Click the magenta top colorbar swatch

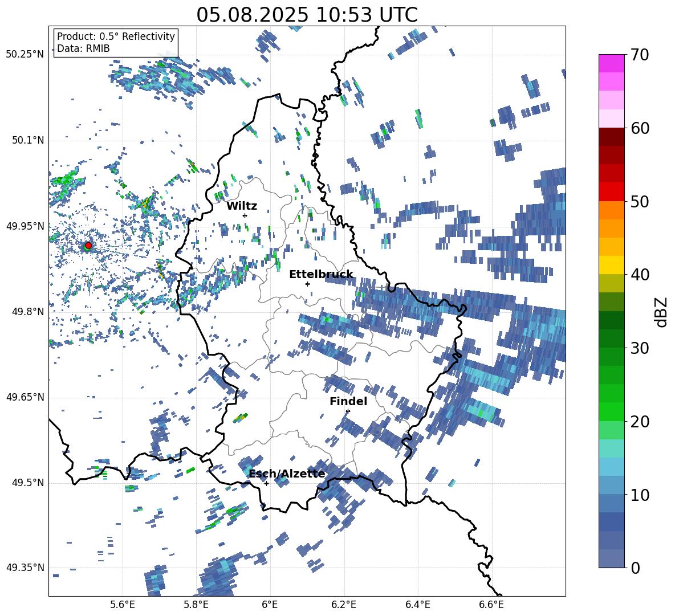611,63
